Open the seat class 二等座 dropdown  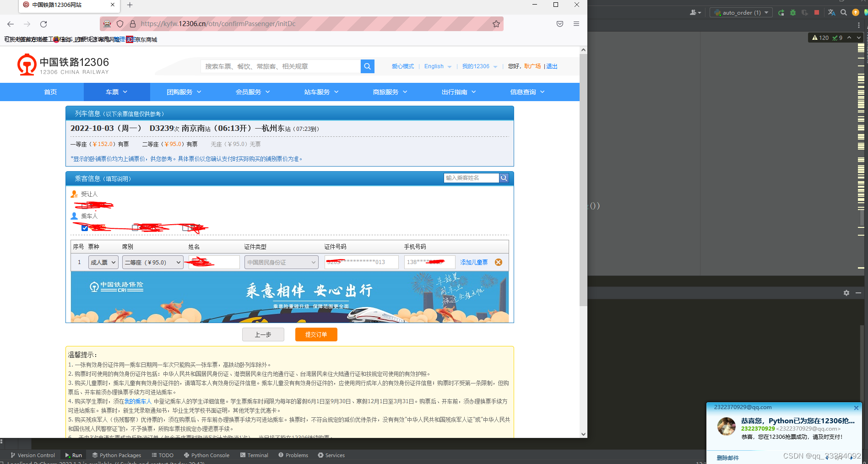coord(153,262)
